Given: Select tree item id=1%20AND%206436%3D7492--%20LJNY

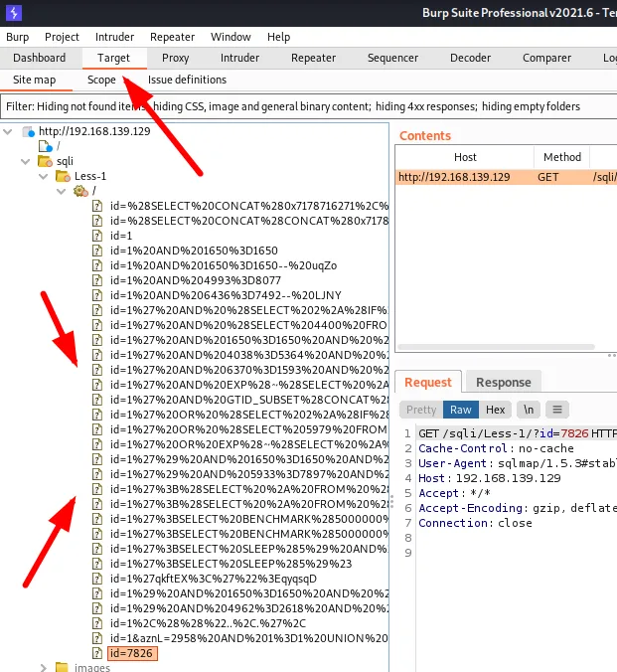Looking at the screenshot, I should pyautogui.click(x=226, y=295).
